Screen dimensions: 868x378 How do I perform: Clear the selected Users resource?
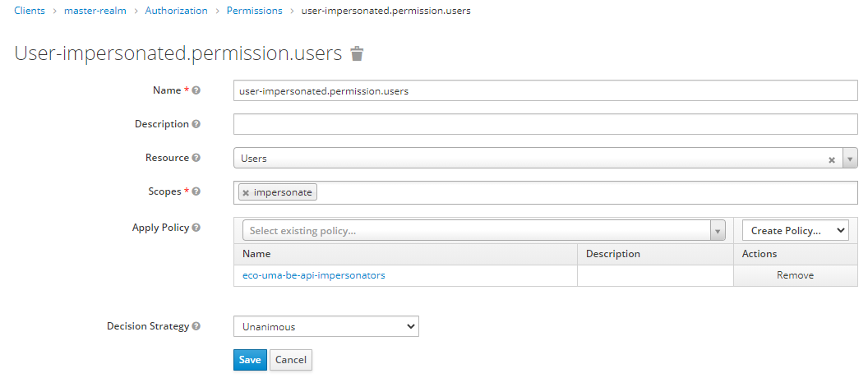[831, 159]
